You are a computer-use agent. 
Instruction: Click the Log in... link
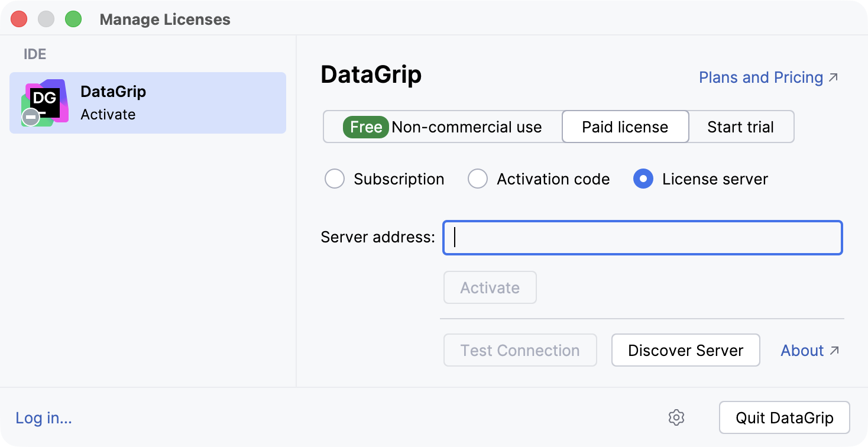coord(44,418)
